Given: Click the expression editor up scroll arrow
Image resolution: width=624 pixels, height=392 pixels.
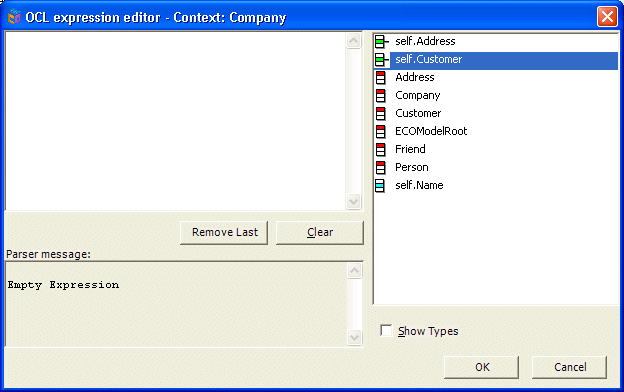Looking at the screenshot, I should pos(353,41).
